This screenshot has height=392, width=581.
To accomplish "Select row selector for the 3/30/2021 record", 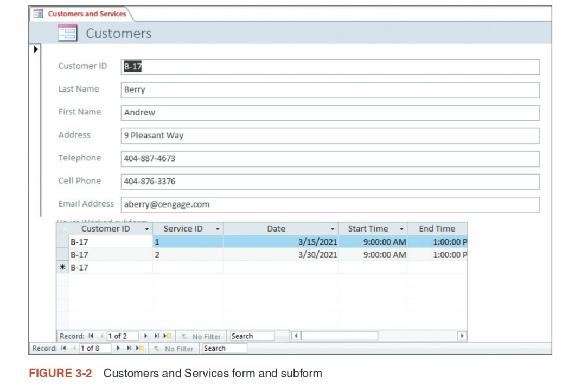I will (x=62, y=255).
